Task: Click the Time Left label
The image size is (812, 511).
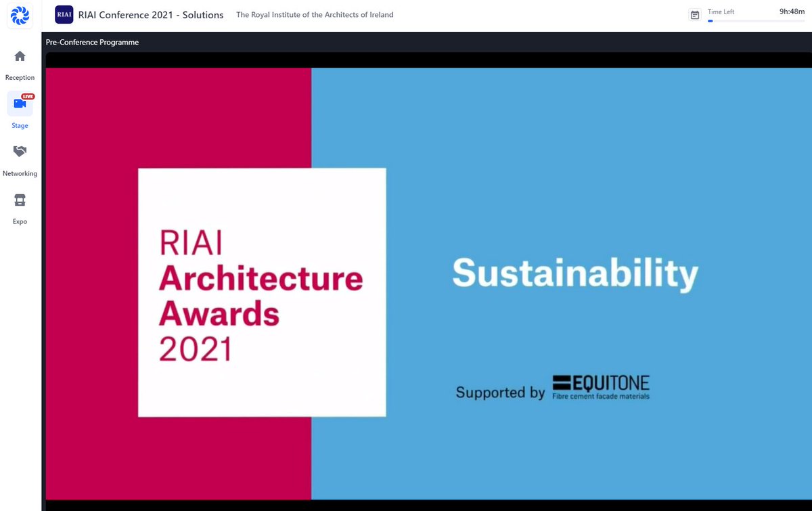Action: (721, 12)
